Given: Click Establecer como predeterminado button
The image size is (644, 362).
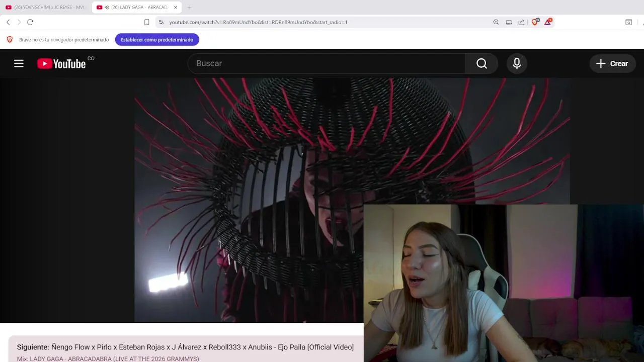Looking at the screenshot, I should tap(157, 40).
